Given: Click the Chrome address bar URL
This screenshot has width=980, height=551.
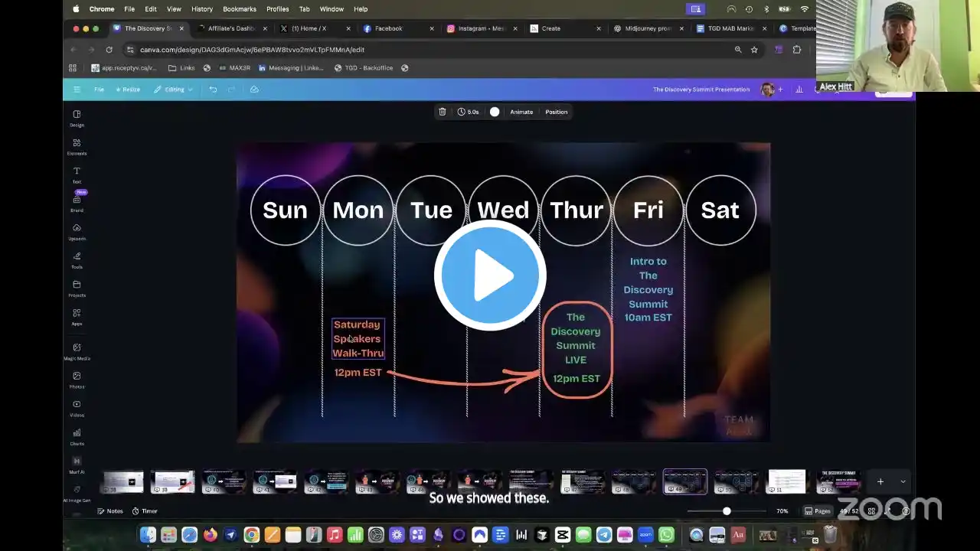Looking at the screenshot, I should click(x=252, y=50).
